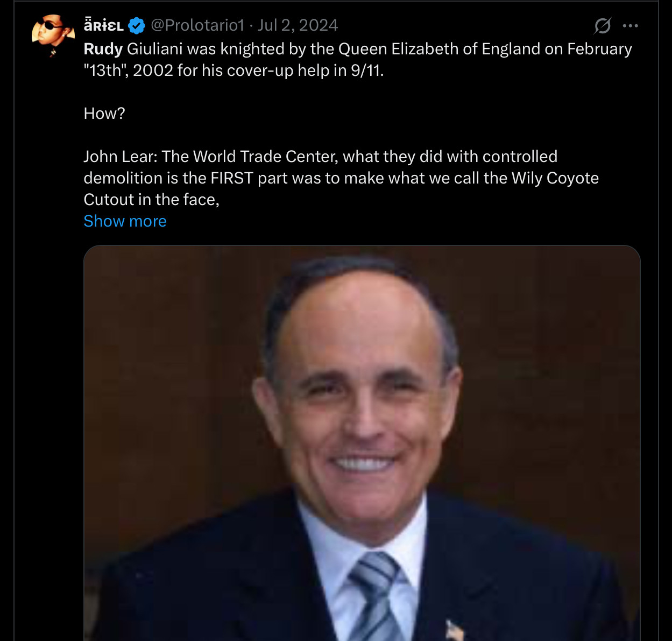Open the three-dot more options menu
The image size is (672, 641).
click(x=630, y=25)
